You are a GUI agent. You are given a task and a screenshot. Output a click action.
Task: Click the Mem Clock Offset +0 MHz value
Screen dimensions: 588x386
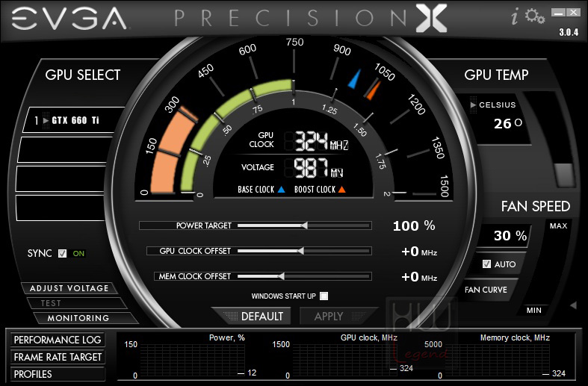click(419, 277)
